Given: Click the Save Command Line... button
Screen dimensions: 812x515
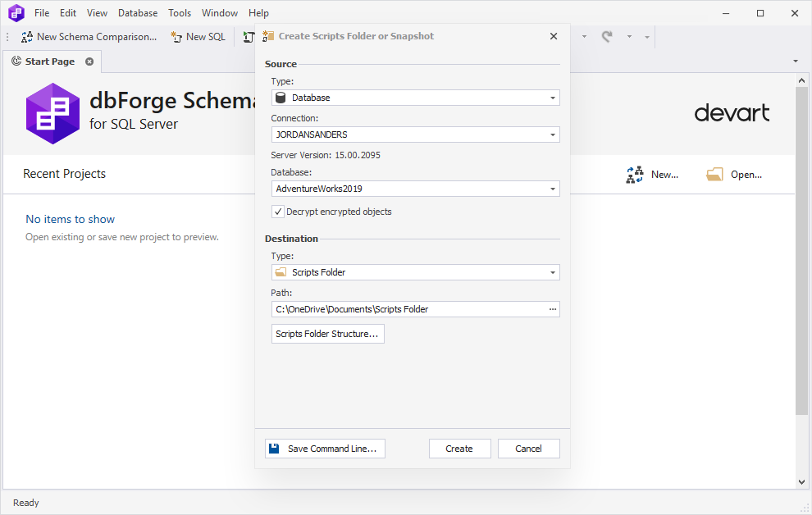Looking at the screenshot, I should (x=326, y=449).
